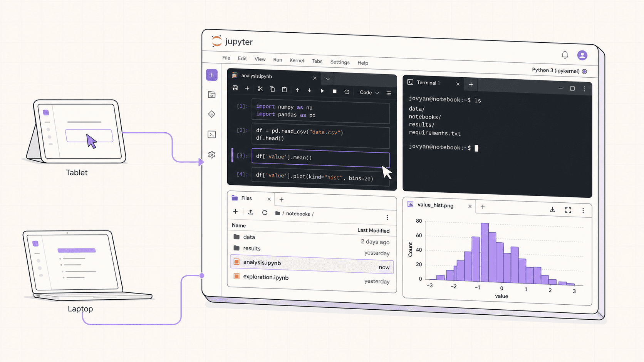
Task: Click into cell 2 with pd.read_csv
Action: 320,135
